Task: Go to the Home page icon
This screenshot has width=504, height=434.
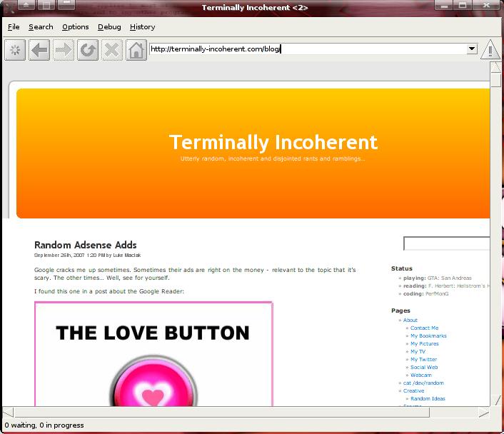Action: [136, 50]
